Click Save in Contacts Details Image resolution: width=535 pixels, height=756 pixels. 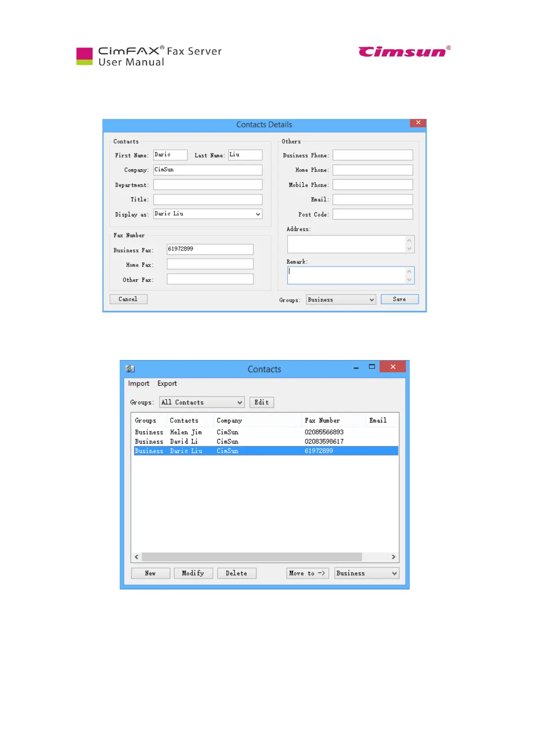point(400,299)
